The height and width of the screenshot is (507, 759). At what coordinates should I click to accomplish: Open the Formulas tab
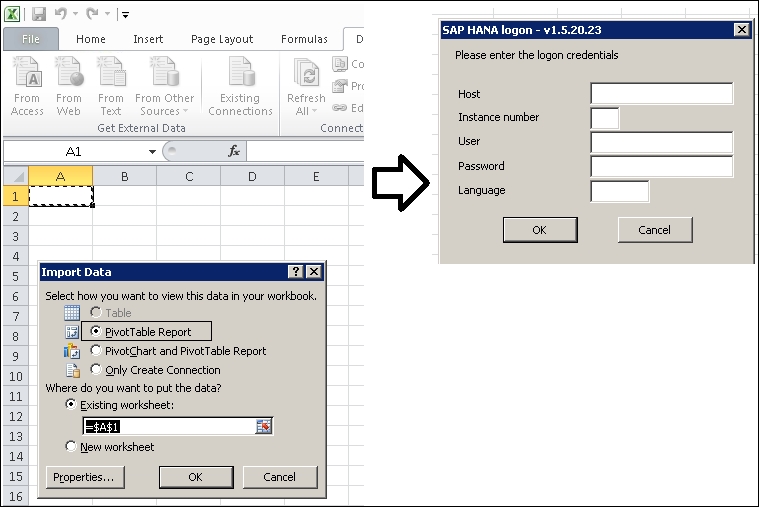tap(304, 39)
